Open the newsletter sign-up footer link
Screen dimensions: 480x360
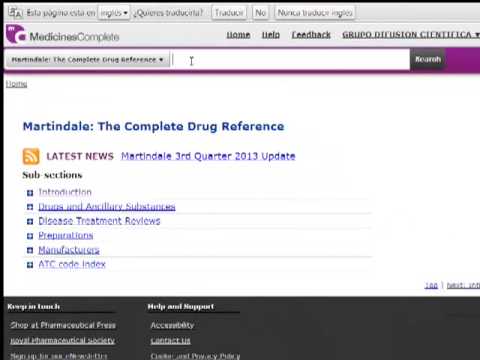pos(59,356)
